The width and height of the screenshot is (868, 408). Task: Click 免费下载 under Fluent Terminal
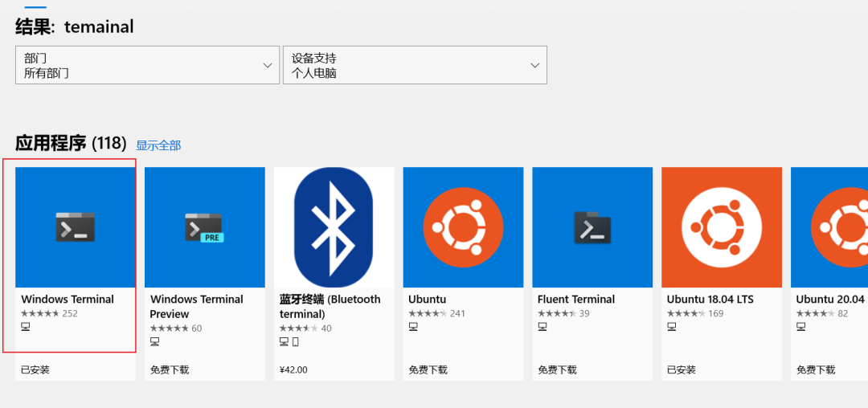click(557, 370)
